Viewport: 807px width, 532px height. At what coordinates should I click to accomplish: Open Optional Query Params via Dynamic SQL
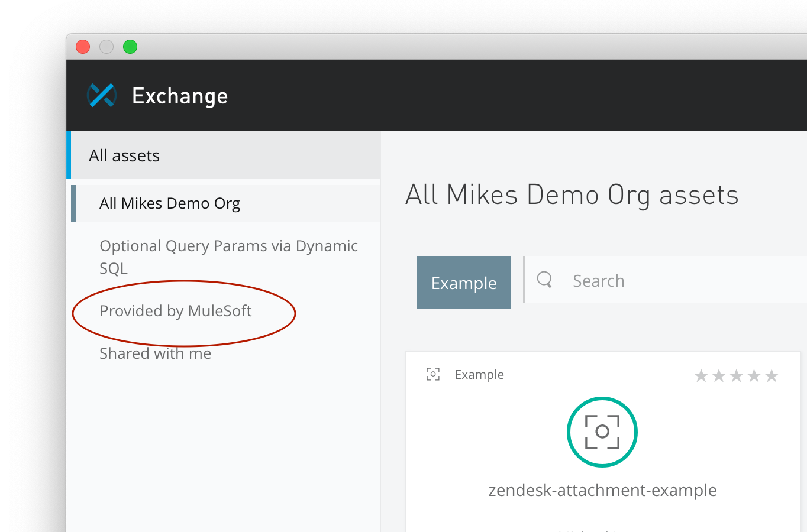pos(228,257)
